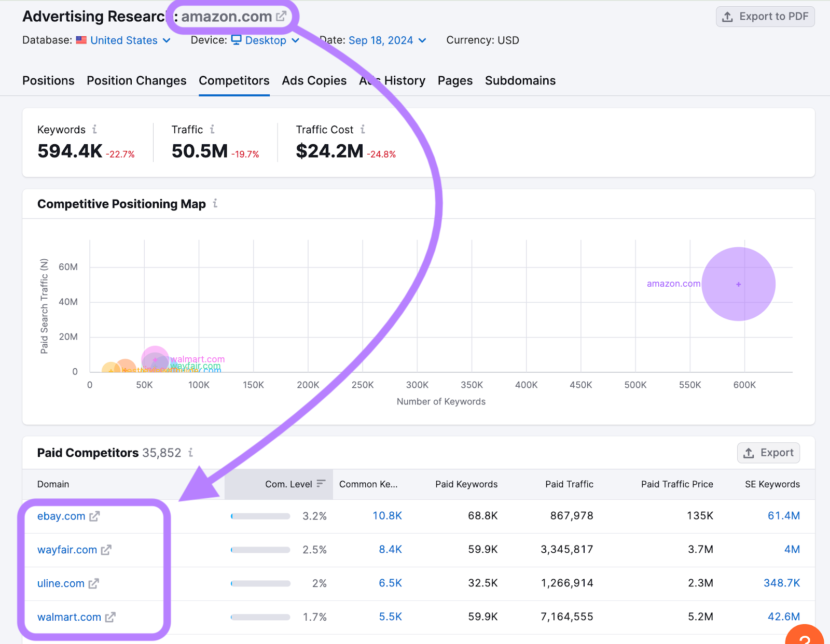This screenshot has width=830, height=644.
Task: Click the ebay.com competition level bar
Action: tap(260, 516)
